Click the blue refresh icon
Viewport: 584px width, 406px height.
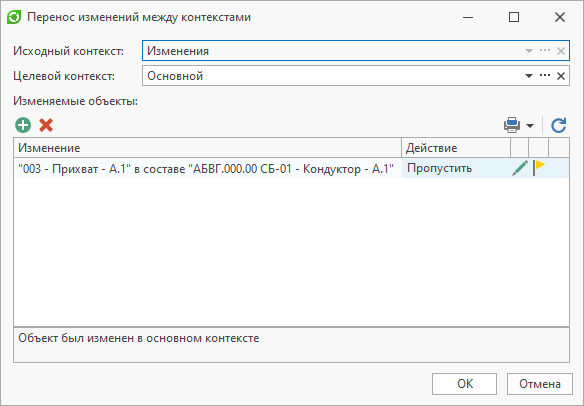click(x=559, y=125)
